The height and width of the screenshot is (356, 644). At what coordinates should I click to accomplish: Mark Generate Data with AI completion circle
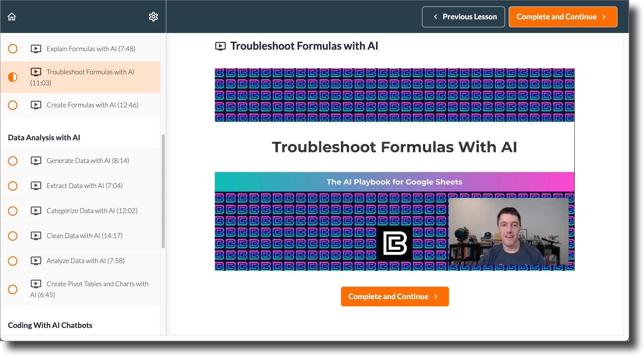13,161
